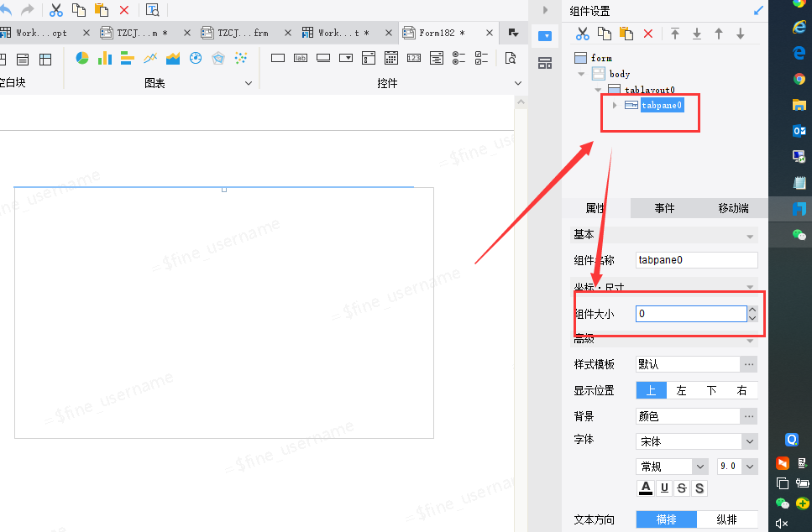Switch to the 事件 tab
This screenshot has height=532, width=812.
pyautogui.click(x=664, y=208)
